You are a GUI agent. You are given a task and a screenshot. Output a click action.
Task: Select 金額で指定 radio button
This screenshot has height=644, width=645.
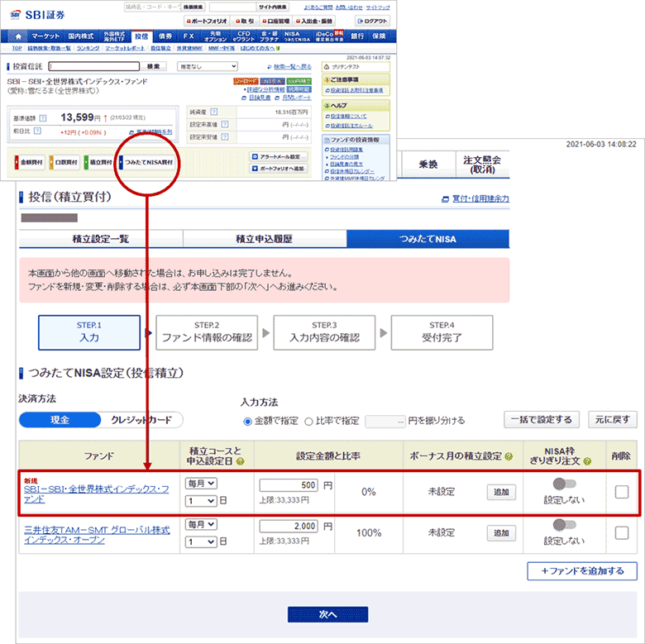click(247, 422)
